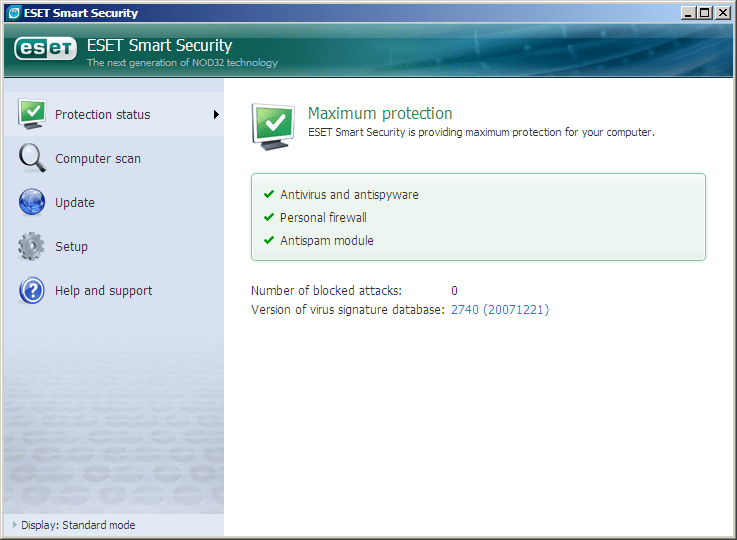Click the title bar ESET application icon
Screen dimensions: 737x540
tap(12, 13)
